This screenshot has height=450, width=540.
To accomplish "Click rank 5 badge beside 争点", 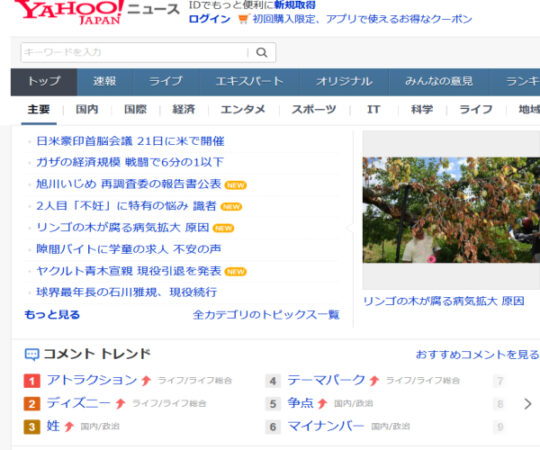I will pyautogui.click(x=273, y=404).
